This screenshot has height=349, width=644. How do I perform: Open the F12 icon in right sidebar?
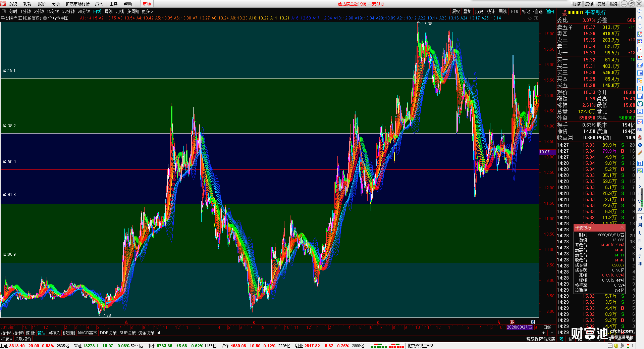point(640,96)
